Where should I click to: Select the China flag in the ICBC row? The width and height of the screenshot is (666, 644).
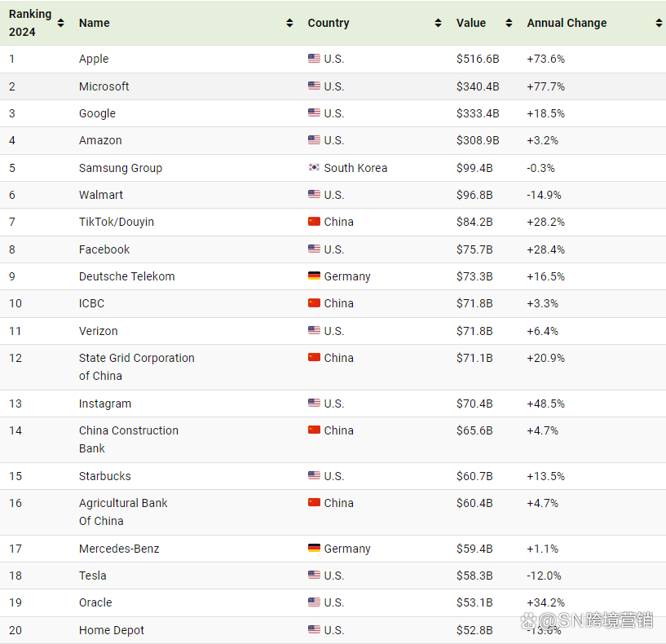coord(315,303)
